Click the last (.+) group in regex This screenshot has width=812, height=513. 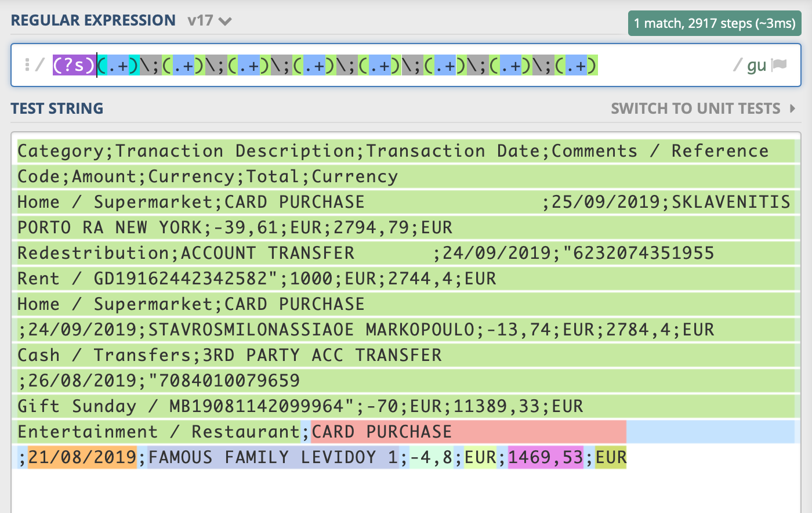[576, 65]
